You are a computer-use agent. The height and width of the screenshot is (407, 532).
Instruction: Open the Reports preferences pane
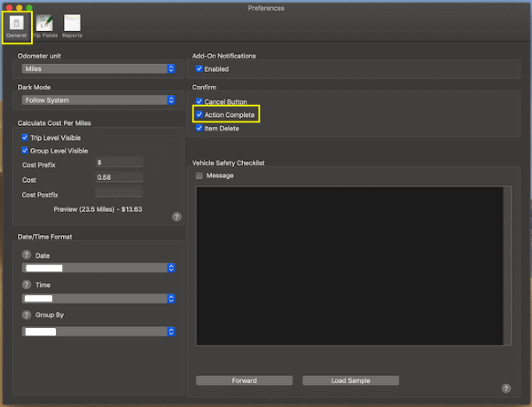(x=72, y=25)
